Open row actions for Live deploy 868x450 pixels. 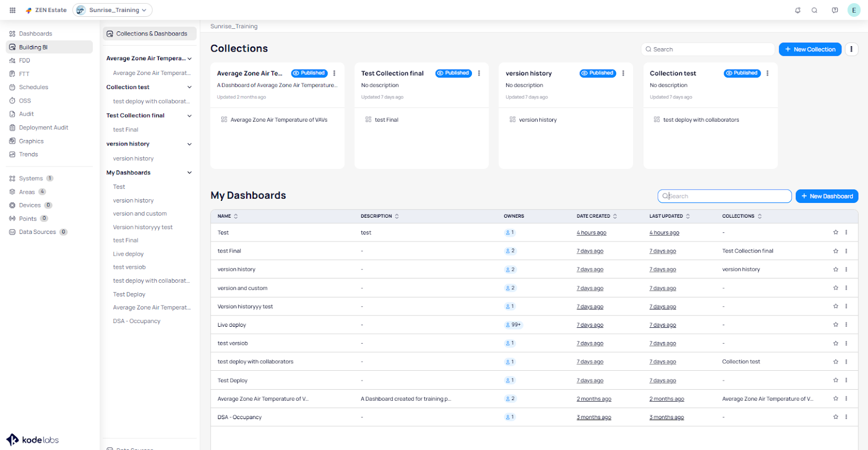pyautogui.click(x=846, y=325)
